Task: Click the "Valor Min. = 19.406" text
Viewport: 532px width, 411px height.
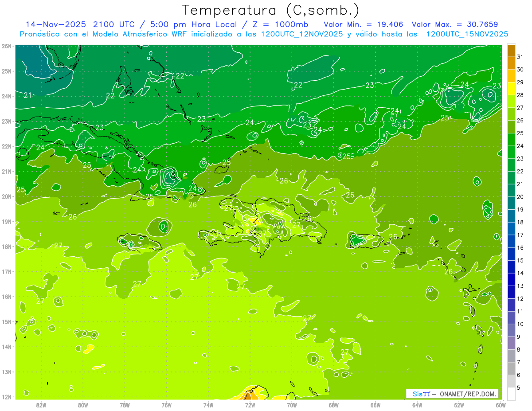Action: [363, 24]
